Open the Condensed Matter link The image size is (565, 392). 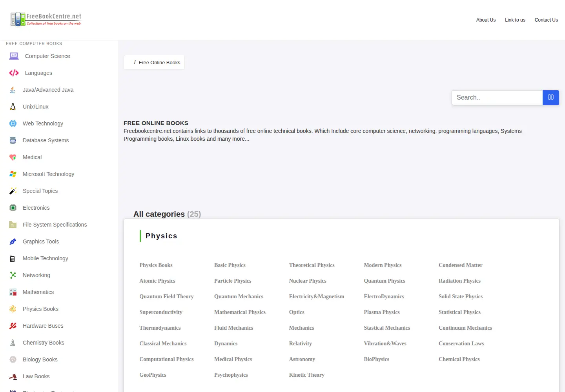coord(461,265)
